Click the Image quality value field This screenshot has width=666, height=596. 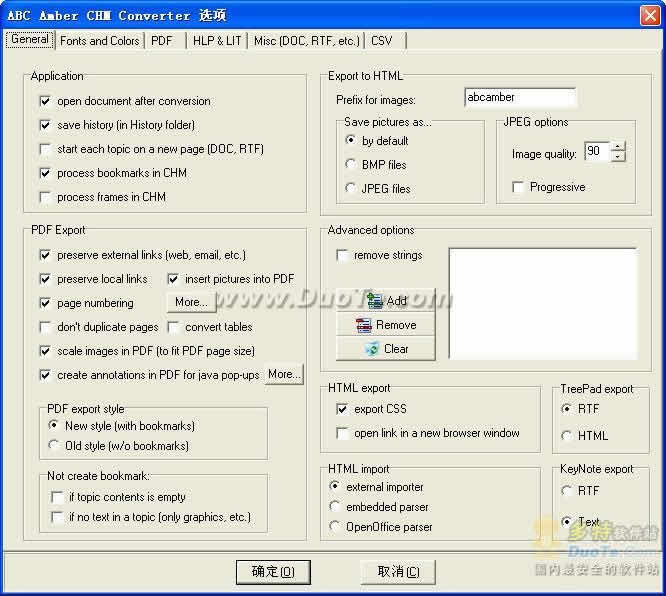point(597,151)
